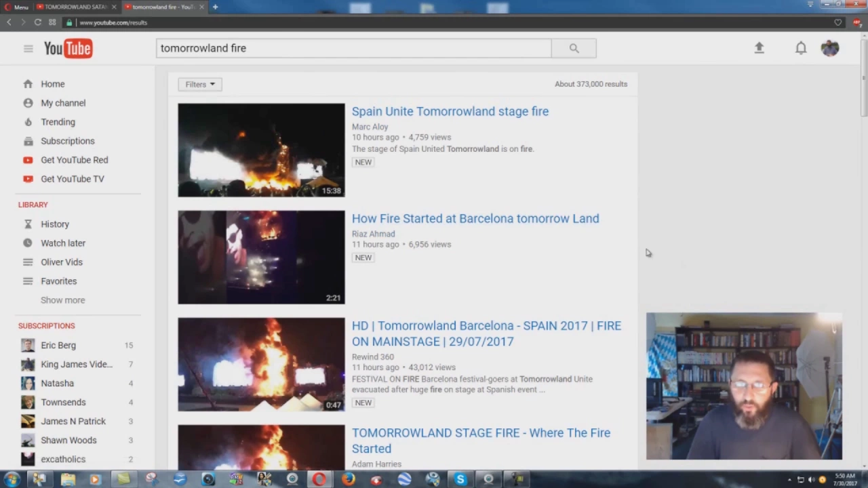The image size is (868, 488).
Task: Open HD Tomorrowland Barcelona FIRE ON MAINSTAGE title
Action: coord(486,333)
